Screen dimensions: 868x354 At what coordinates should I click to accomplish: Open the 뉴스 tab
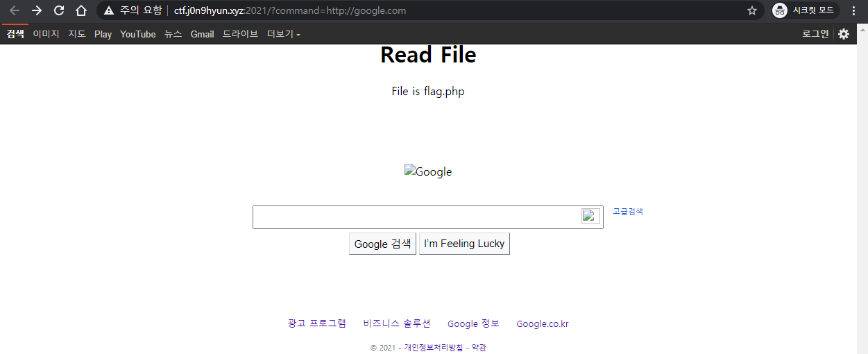click(x=173, y=34)
